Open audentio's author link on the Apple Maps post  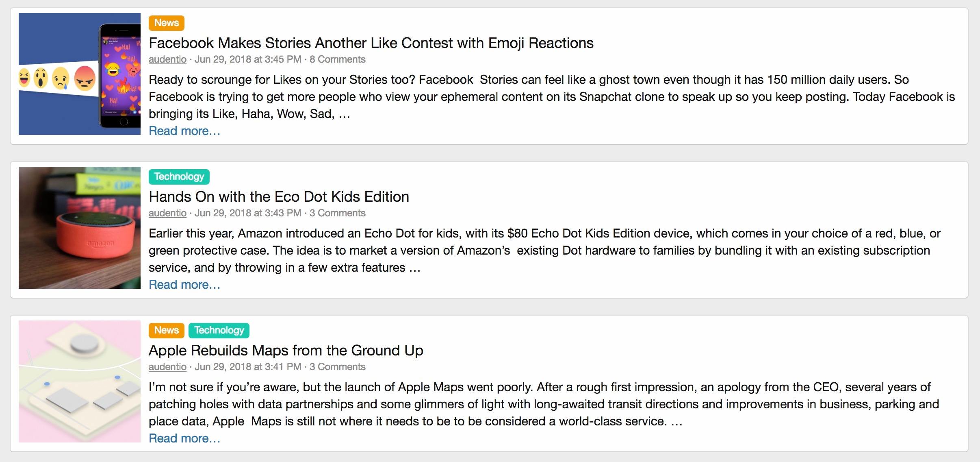pyautogui.click(x=167, y=367)
